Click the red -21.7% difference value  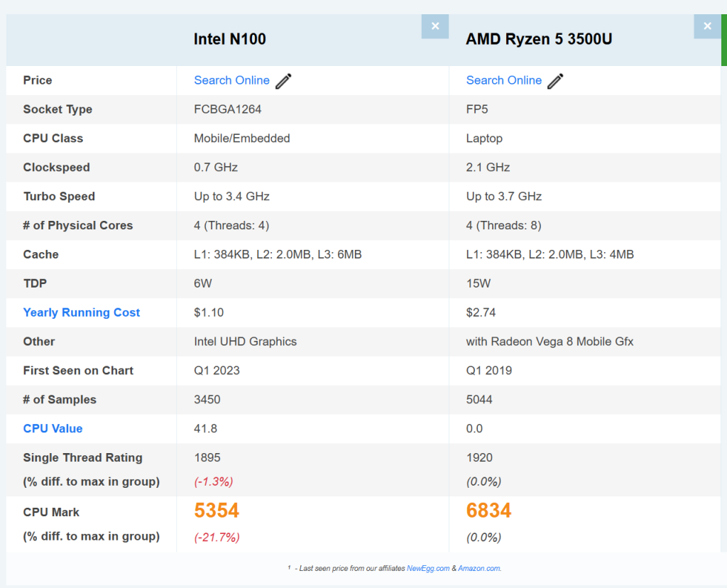point(217,537)
